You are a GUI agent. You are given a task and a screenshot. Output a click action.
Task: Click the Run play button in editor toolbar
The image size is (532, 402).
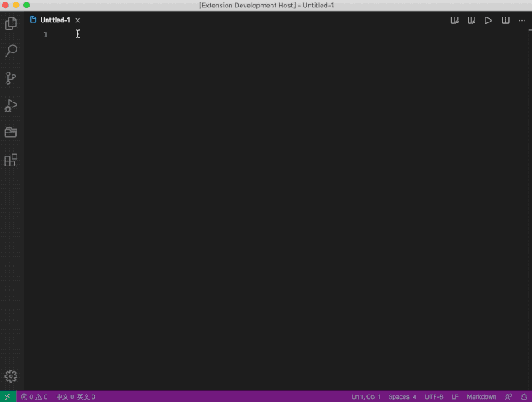tap(488, 21)
